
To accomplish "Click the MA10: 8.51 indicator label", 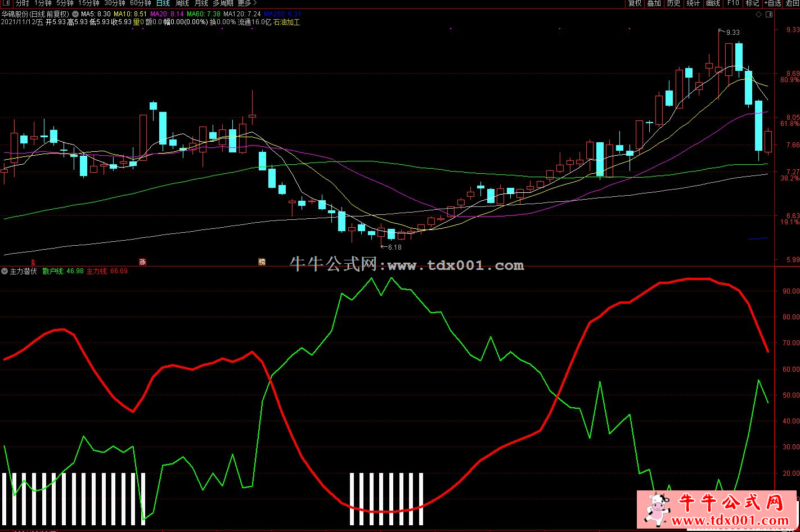I will [x=130, y=14].
